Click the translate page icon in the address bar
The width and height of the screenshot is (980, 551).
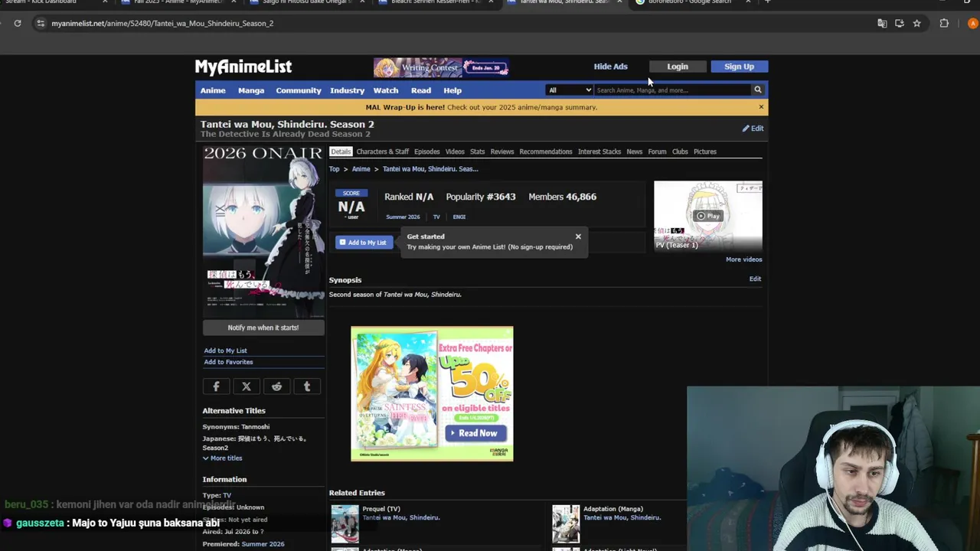click(x=882, y=23)
